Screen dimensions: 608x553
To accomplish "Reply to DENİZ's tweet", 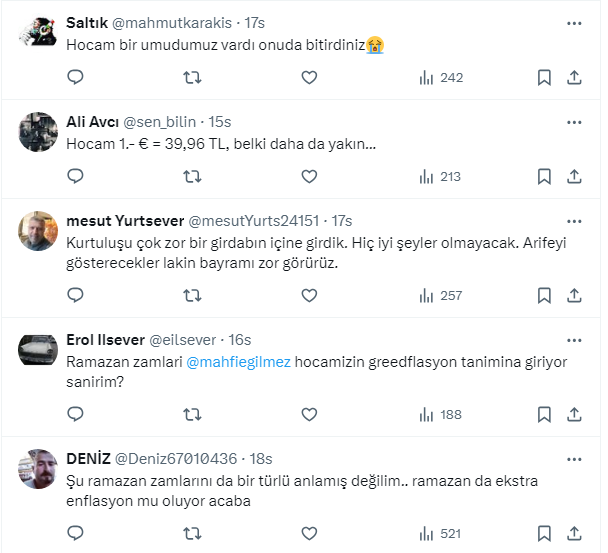I will (x=75, y=533).
